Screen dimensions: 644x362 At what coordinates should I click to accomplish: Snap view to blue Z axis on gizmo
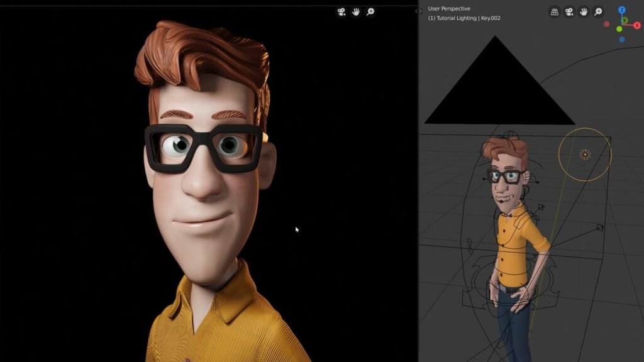(x=621, y=10)
